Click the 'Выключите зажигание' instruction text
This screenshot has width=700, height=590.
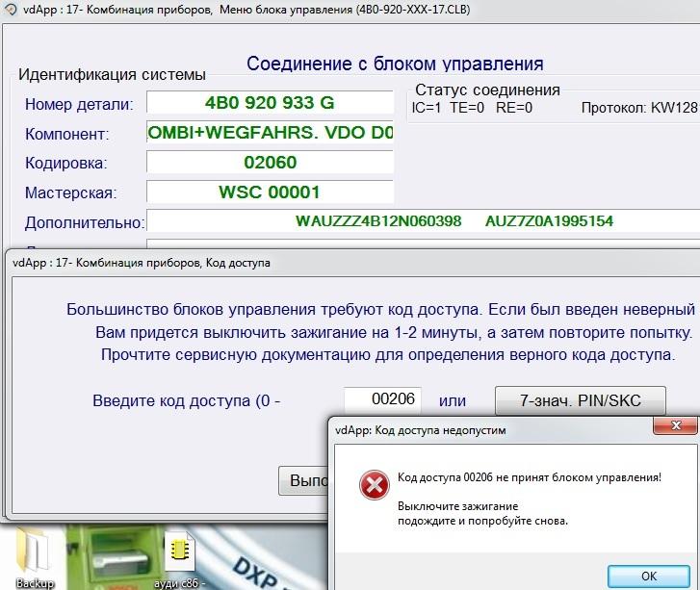458,506
